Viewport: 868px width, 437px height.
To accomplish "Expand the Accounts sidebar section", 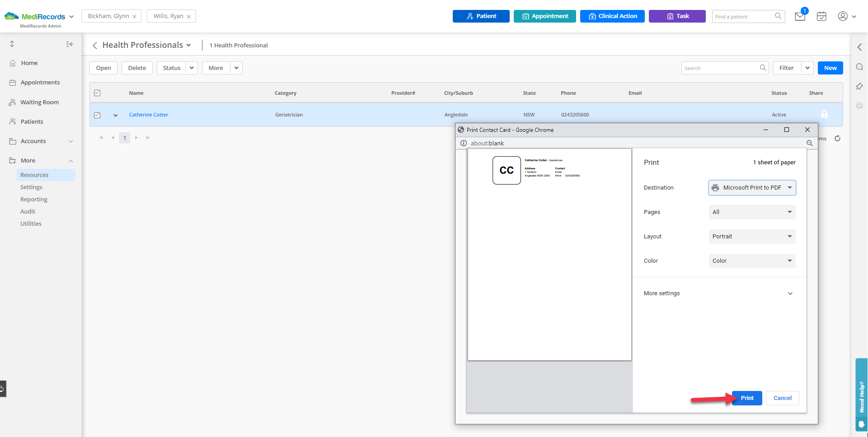I will (71, 141).
